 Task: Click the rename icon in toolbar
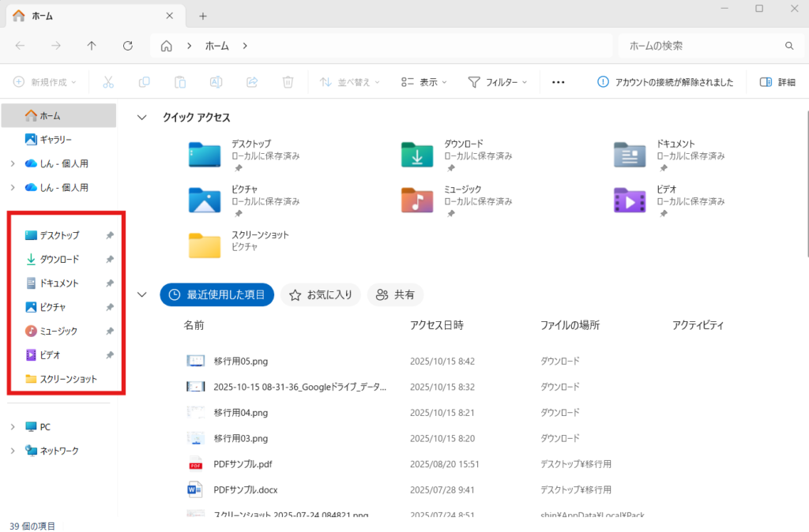216,82
